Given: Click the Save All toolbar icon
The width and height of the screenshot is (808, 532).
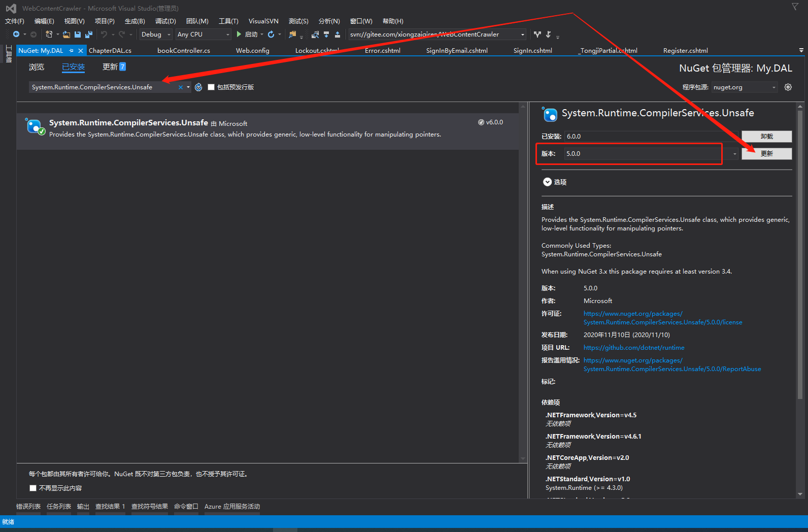Looking at the screenshot, I should coord(89,35).
